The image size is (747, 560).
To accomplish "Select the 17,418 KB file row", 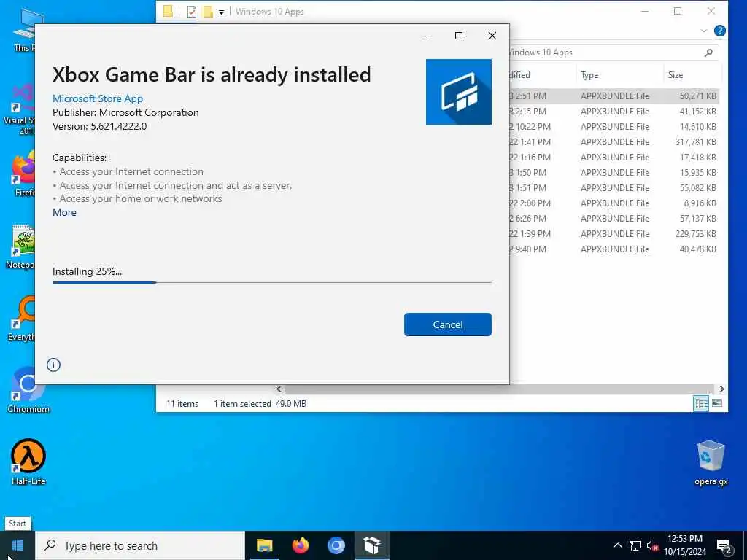I will click(x=614, y=157).
